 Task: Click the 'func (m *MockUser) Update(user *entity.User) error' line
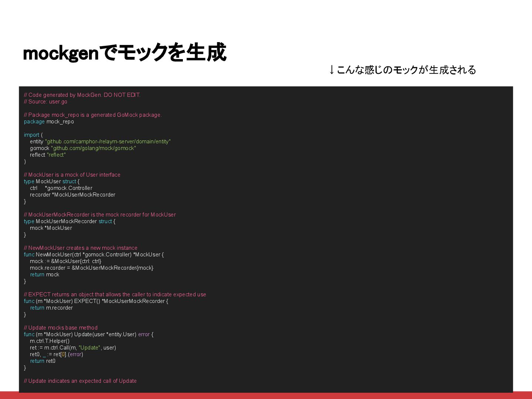[x=89, y=334]
